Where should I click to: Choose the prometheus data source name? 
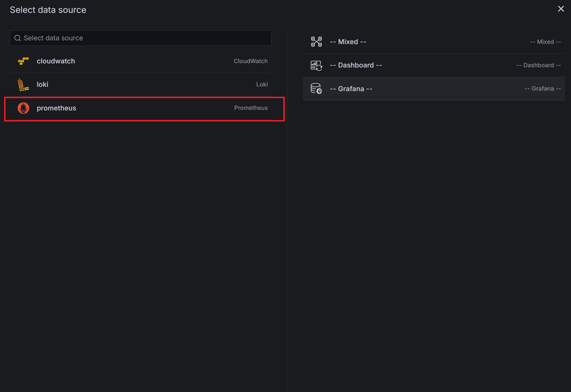(56, 108)
